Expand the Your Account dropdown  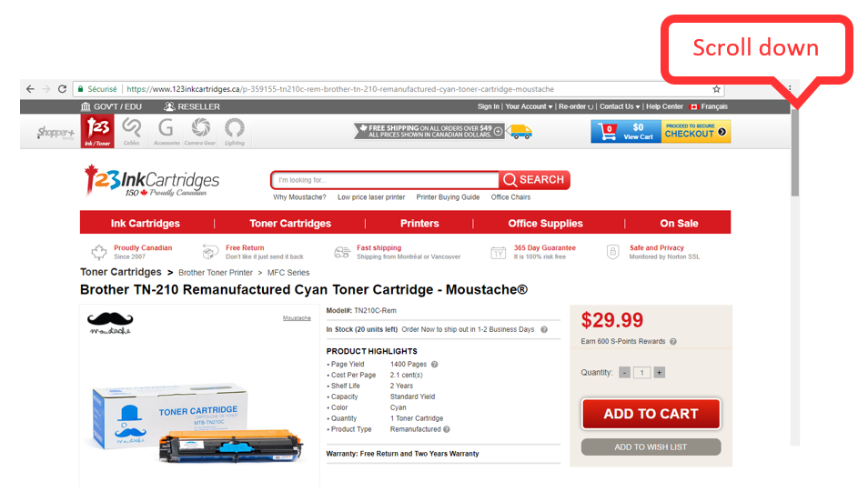(x=529, y=106)
